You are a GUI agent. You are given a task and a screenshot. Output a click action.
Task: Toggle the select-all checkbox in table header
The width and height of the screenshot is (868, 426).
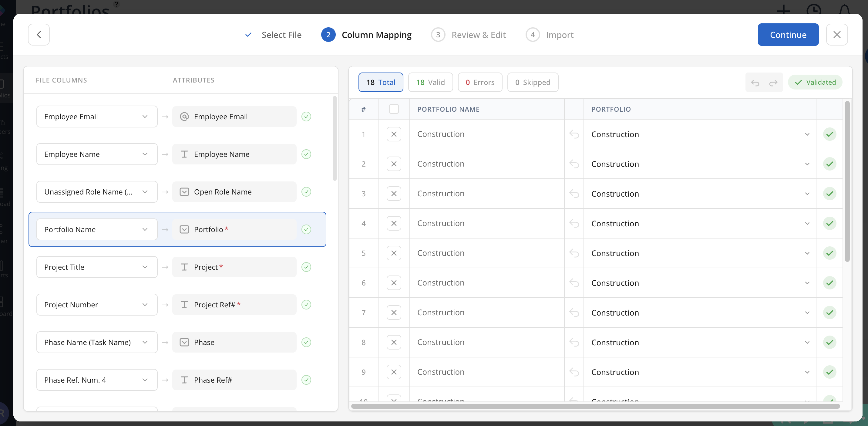tap(394, 109)
